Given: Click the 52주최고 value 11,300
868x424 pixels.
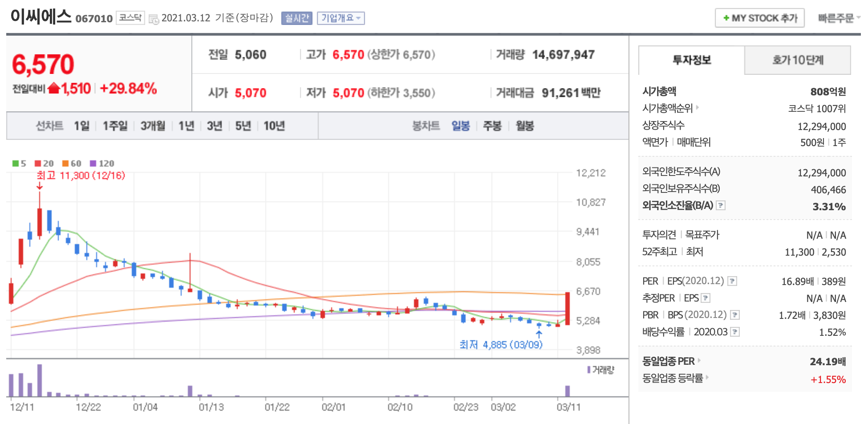Looking at the screenshot, I should pos(799,252).
